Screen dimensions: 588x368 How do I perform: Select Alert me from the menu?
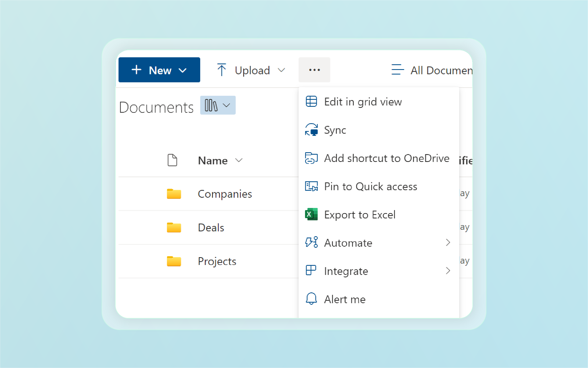coord(379,299)
